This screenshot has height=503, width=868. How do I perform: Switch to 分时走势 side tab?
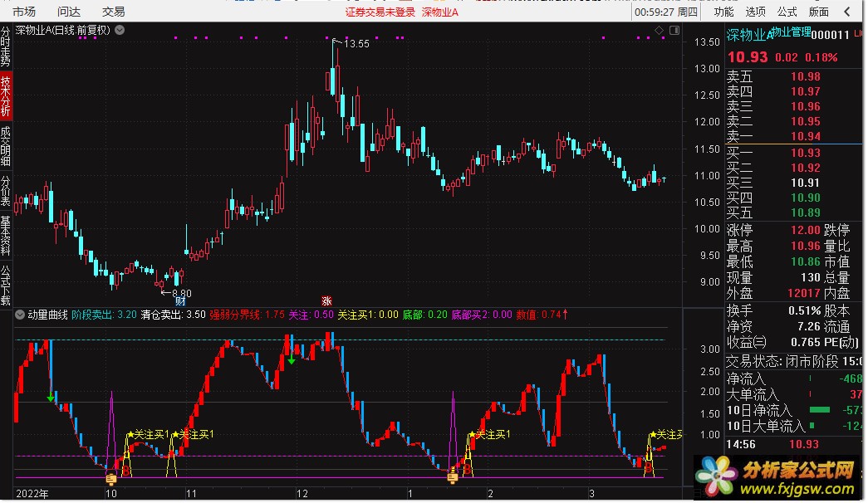click(x=6, y=46)
